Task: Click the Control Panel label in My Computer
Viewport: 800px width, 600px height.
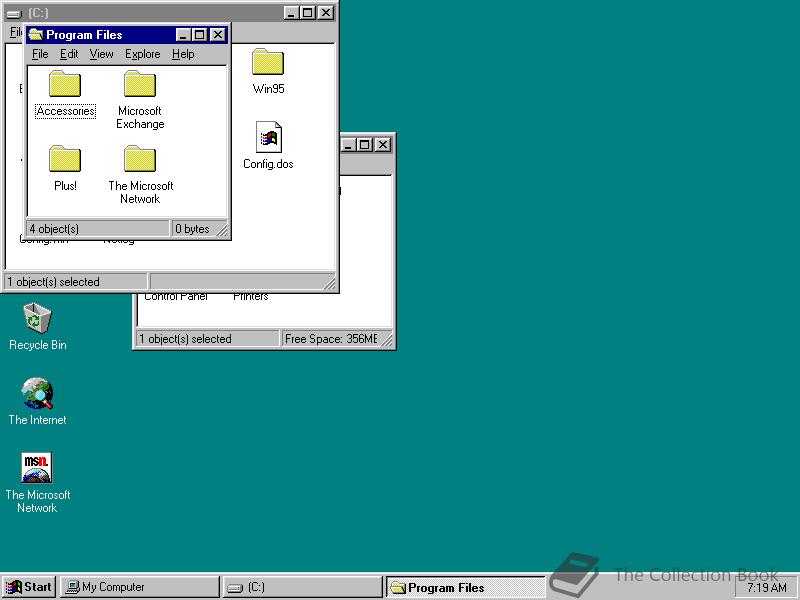Action: tap(176, 296)
